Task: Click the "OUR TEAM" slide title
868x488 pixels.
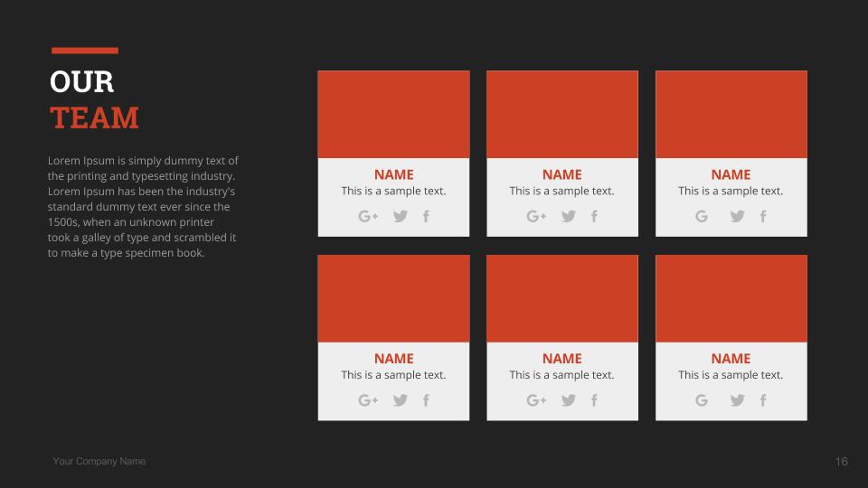Action: tap(94, 99)
